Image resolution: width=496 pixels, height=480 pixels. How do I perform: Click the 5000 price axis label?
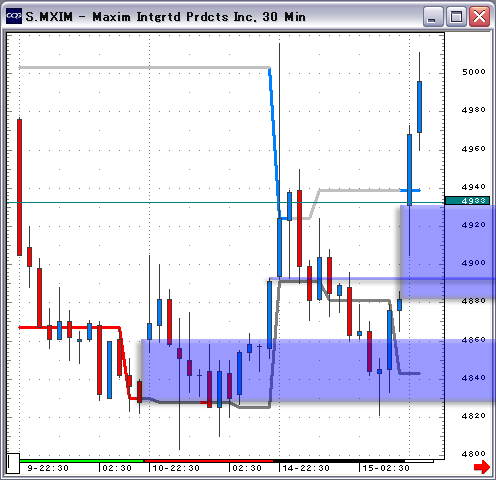tap(474, 72)
